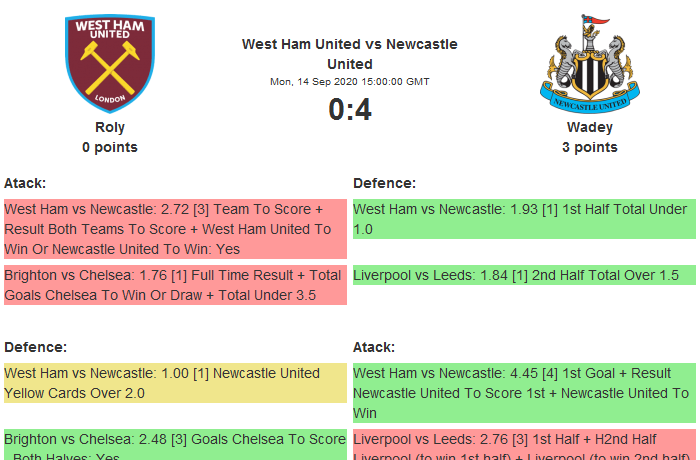The image size is (700, 460).
Task: Select red bet Brighton vs Chelsea 1.76
Action: click(175, 285)
